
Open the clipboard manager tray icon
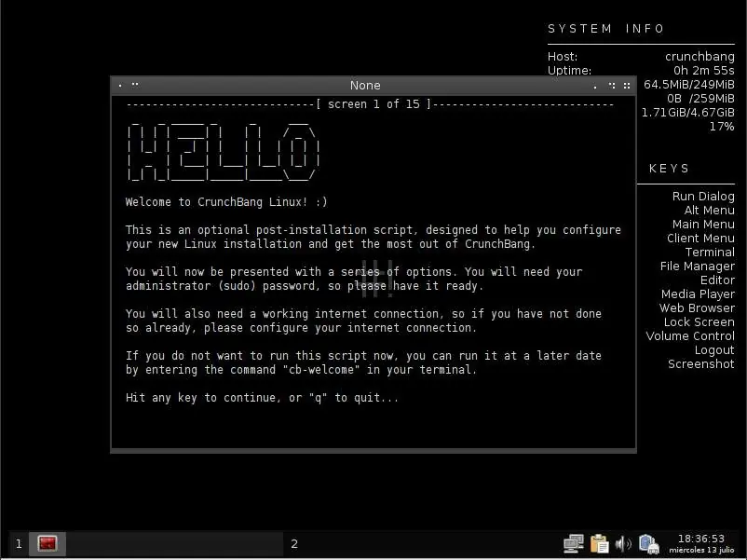click(x=599, y=543)
